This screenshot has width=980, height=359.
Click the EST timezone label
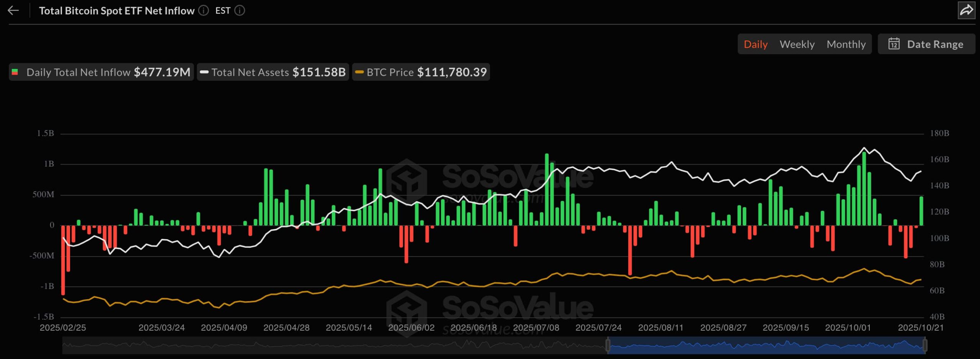(x=223, y=10)
